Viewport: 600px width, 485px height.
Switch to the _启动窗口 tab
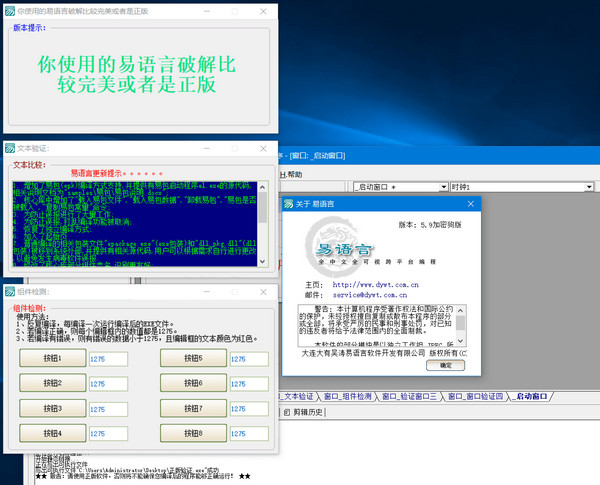[532, 397]
